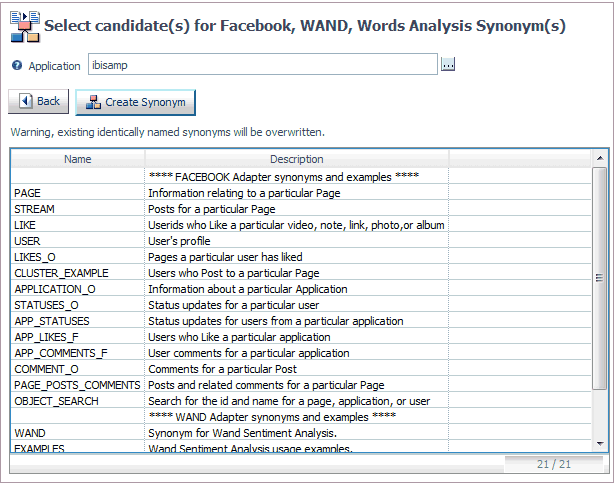The width and height of the screenshot is (614, 484).
Task: Select the LIKES_O synonym row
Action: 301,257
